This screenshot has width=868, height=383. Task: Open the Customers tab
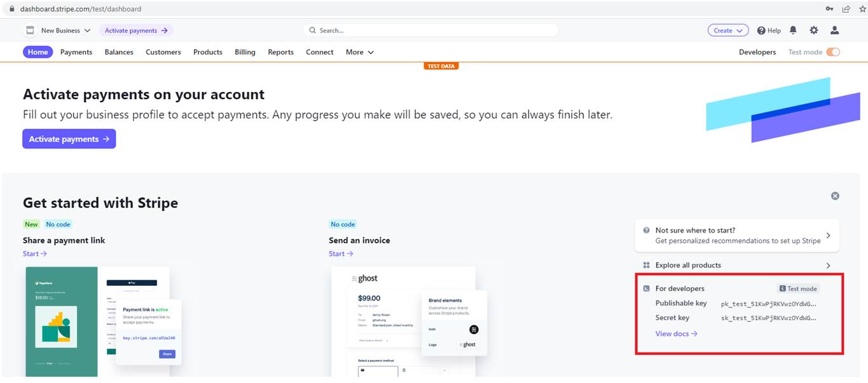coord(163,52)
